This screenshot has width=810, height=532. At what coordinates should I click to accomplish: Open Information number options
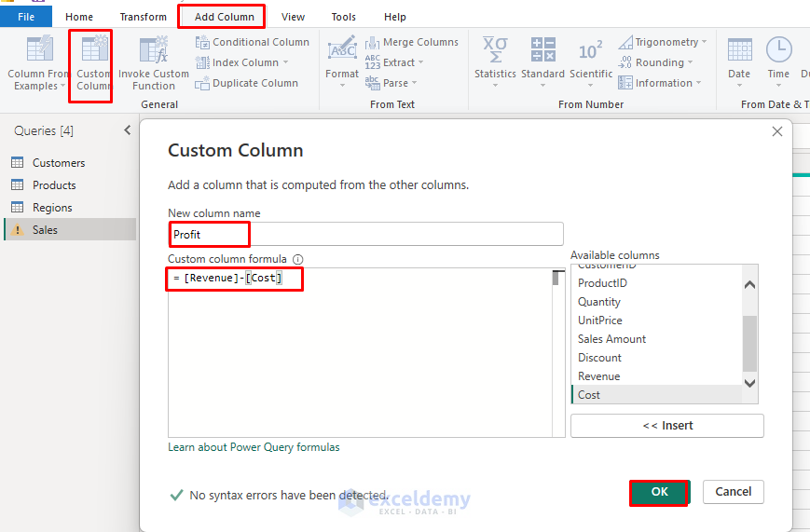[660, 83]
